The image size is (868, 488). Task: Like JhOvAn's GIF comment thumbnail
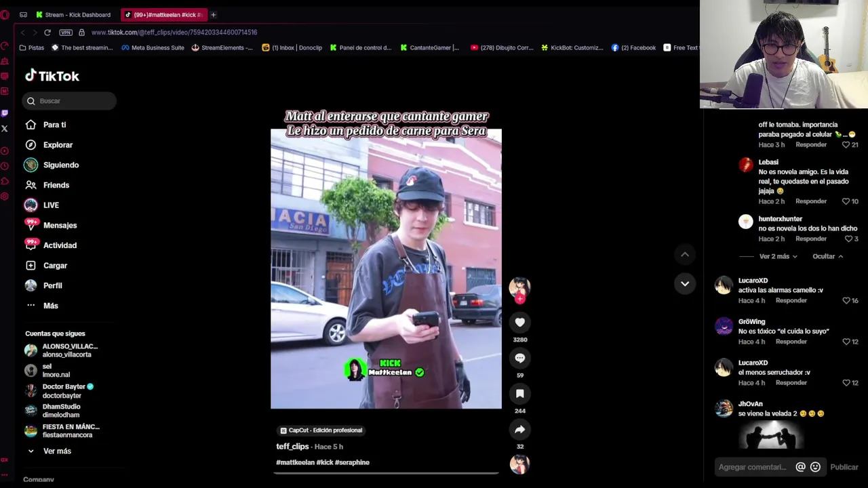click(771, 434)
